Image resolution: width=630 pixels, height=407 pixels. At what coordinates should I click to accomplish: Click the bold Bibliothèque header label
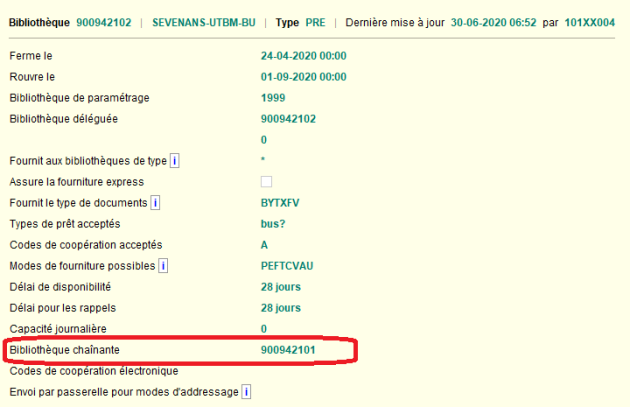pyautogui.click(x=39, y=22)
